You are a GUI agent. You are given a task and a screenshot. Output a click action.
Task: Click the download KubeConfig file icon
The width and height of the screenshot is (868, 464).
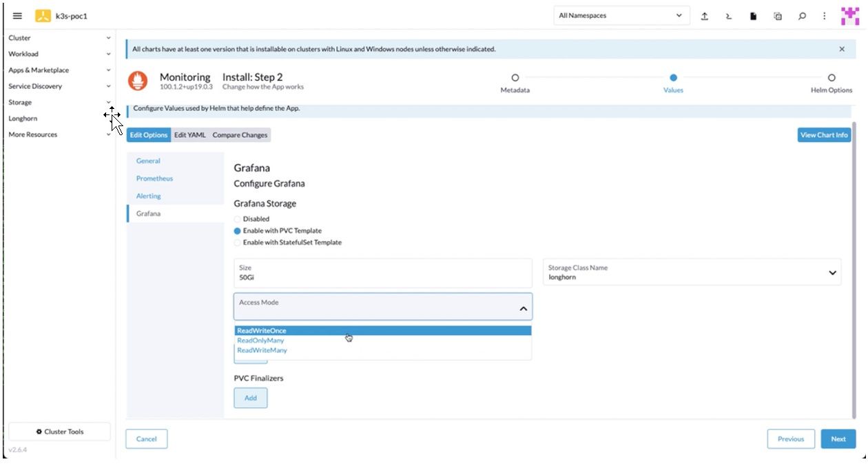click(753, 16)
